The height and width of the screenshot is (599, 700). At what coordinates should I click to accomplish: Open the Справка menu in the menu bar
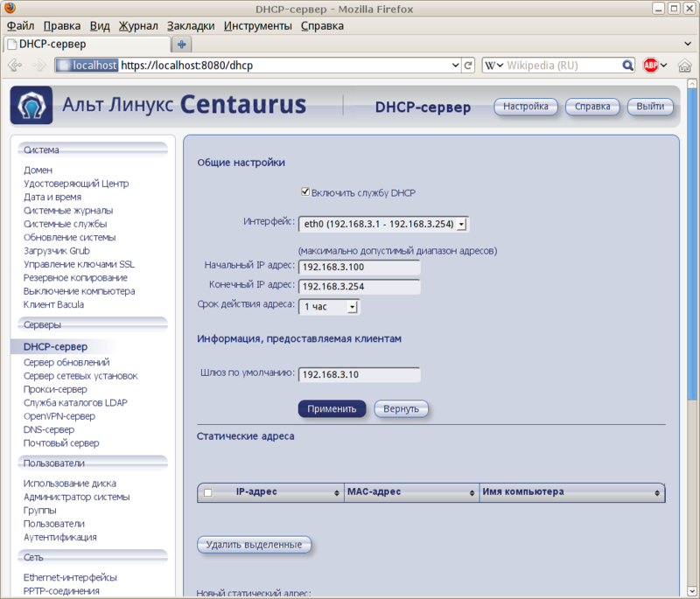322,26
